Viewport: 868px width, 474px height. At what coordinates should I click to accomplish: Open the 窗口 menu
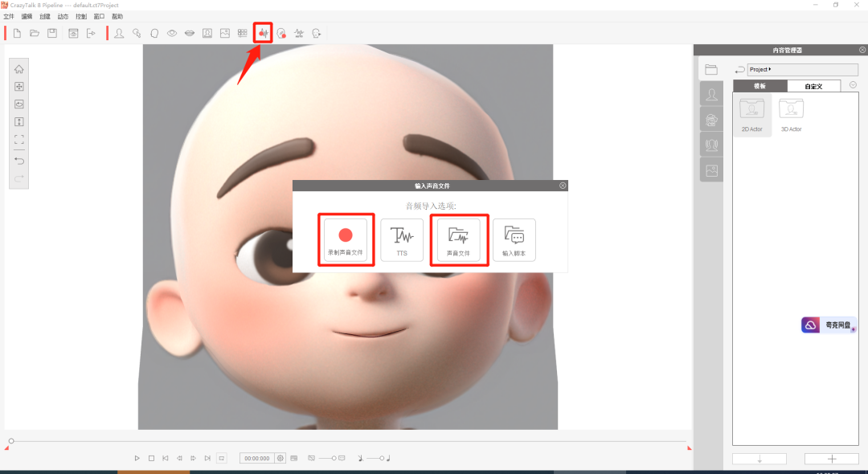(99, 17)
